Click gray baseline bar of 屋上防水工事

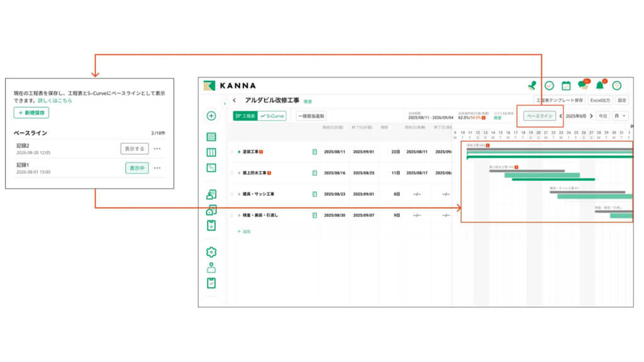[x=527, y=171]
